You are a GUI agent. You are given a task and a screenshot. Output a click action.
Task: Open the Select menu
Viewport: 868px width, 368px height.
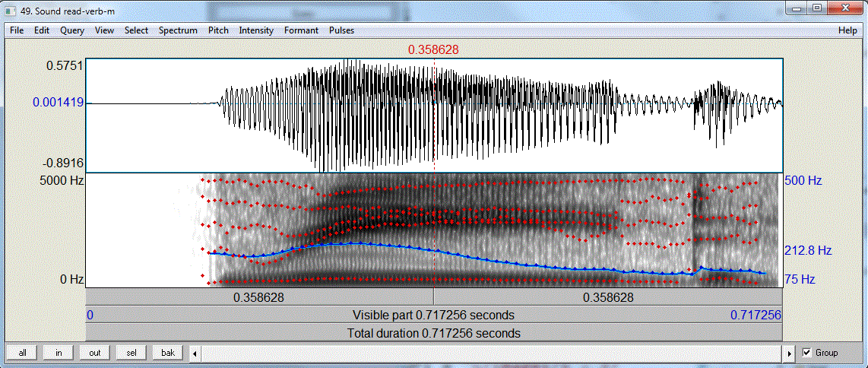click(x=136, y=30)
